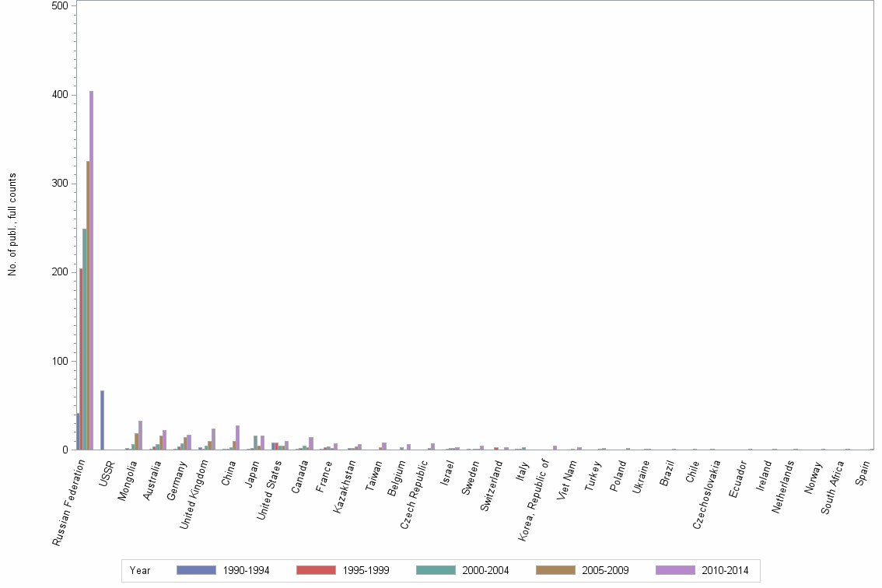882x588 pixels.
Task: Select the tallest purple bar for Russian Federation
Action: 92,272
